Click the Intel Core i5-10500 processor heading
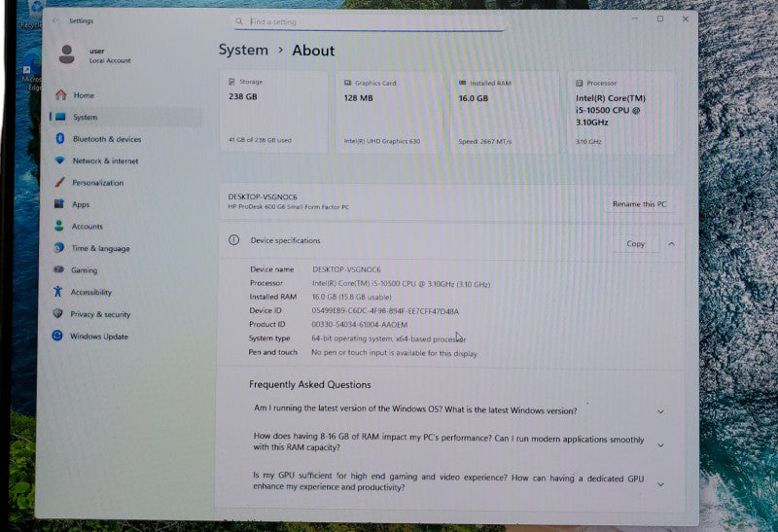The height and width of the screenshot is (532, 778). click(x=611, y=110)
